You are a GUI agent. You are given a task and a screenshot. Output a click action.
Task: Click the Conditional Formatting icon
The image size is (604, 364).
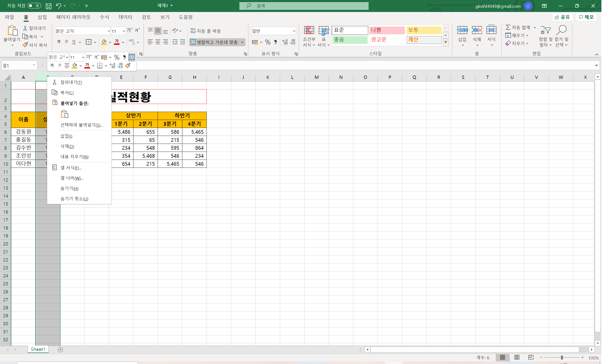point(309,31)
